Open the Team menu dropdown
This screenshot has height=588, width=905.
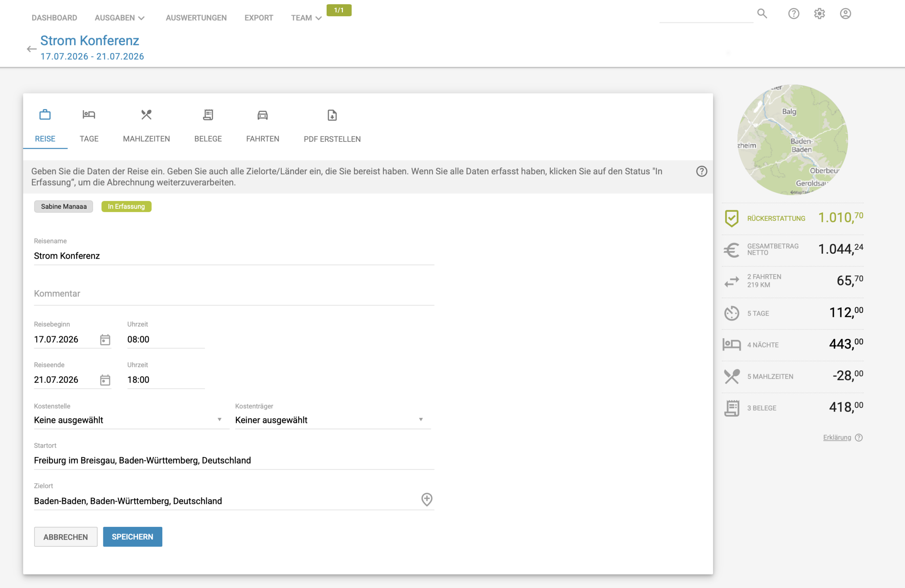306,18
